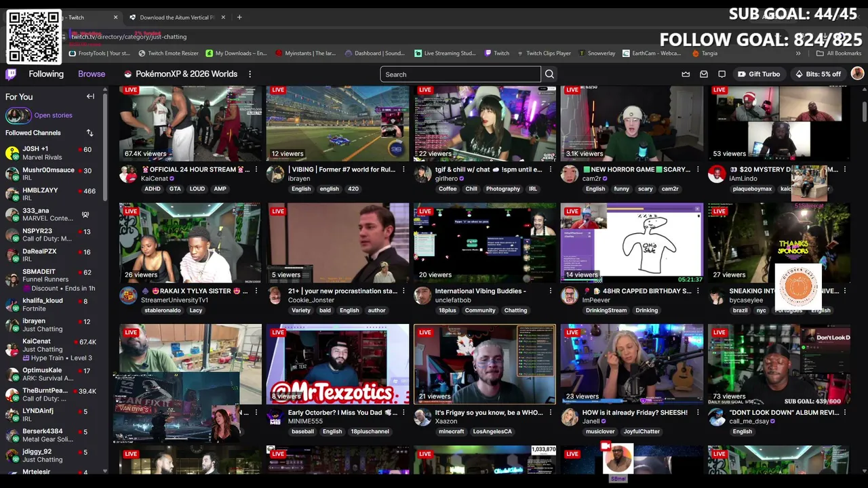868x488 pixels.
Task: Click StreamerUniversityTv1's channel avatar
Action: pyautogui.click(x=128, y=296)
